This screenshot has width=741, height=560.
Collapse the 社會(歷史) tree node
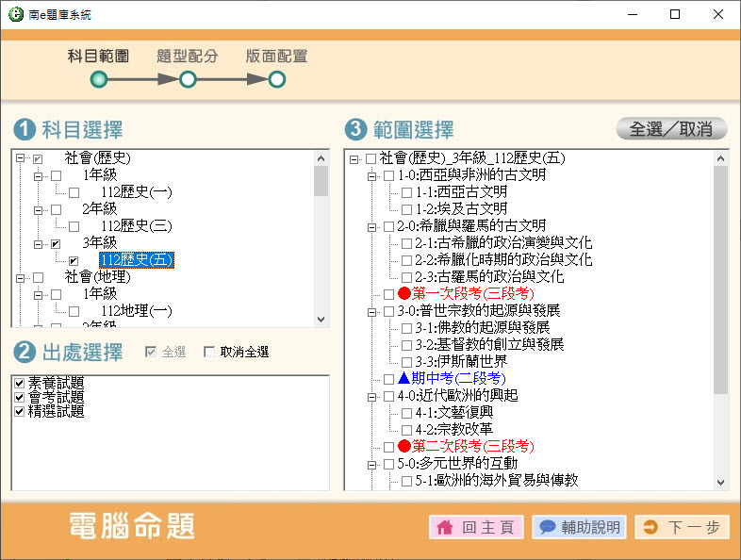(x=20, y=158)
